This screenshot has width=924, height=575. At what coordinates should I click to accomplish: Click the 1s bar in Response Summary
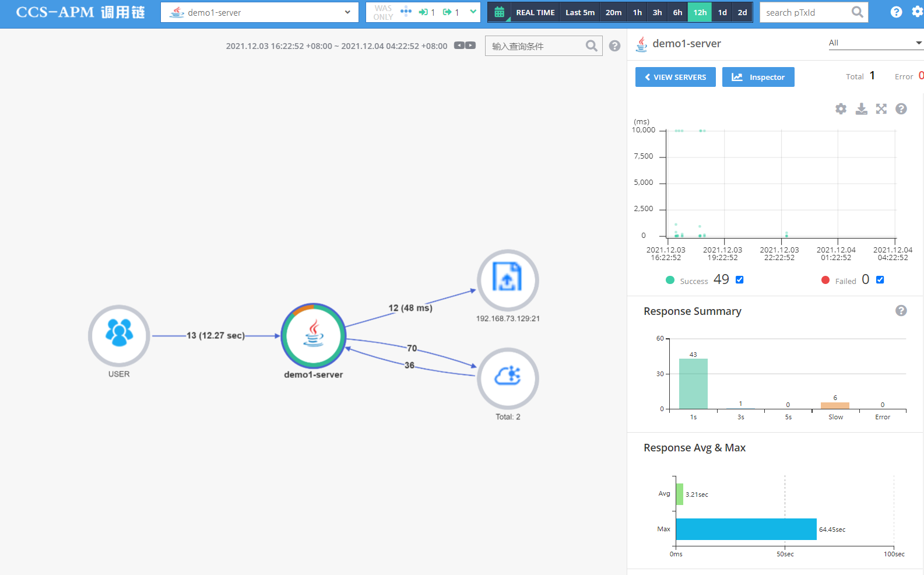coord(693,384)
